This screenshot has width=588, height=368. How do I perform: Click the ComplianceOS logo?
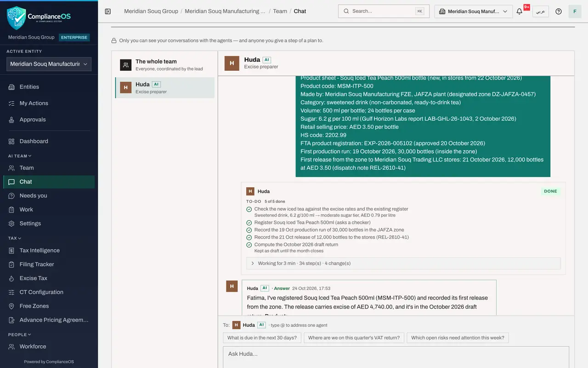39,17
